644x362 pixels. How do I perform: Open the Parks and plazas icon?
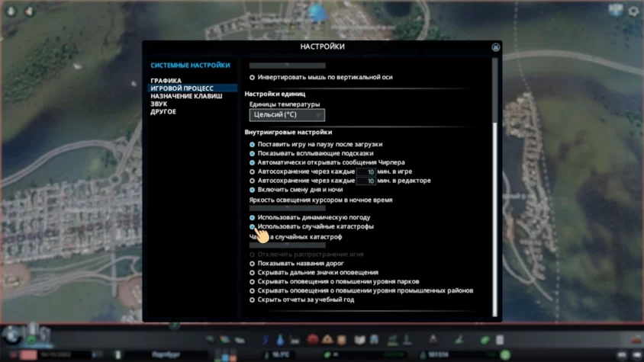pyautogui.click(x=393, y=340)
